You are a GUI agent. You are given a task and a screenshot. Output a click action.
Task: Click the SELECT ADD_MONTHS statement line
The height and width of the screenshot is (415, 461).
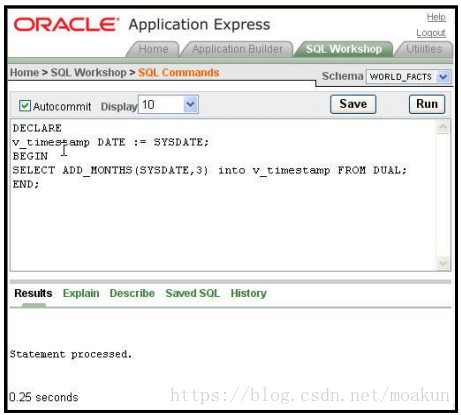pos(210,170)
